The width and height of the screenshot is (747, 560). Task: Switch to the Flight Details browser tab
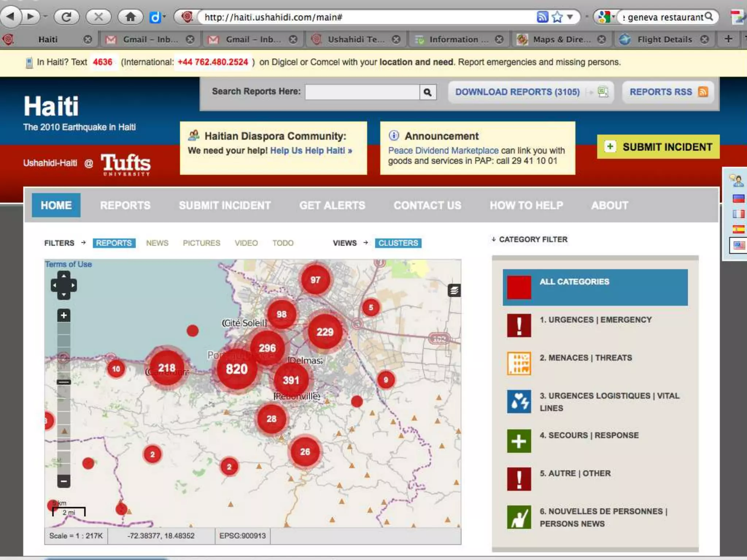(x=664, y=39)
